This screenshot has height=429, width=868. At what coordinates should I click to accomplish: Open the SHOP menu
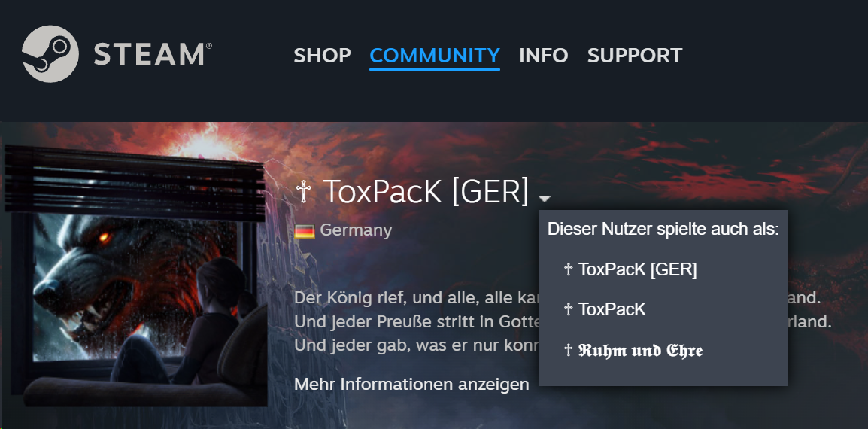[x=322, y=56]
